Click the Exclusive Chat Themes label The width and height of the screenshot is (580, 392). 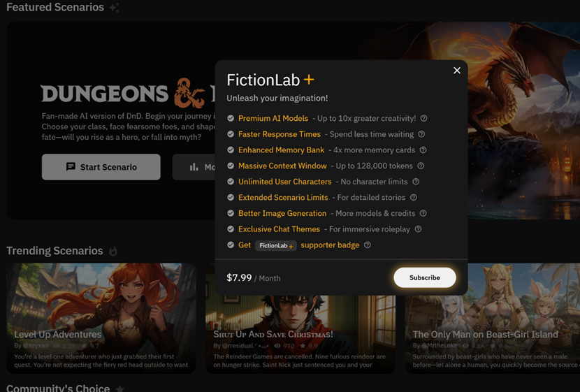pyautogui.click(x=279, y=229)
